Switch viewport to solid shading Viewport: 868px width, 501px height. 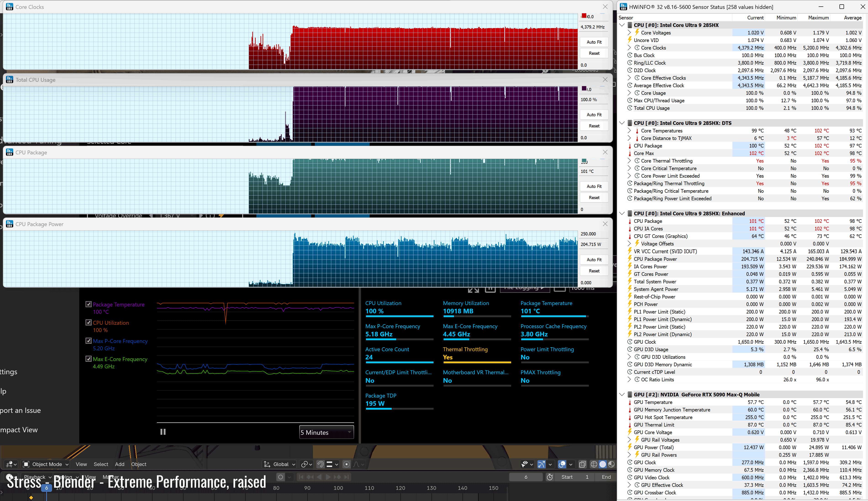pos(602,464)
